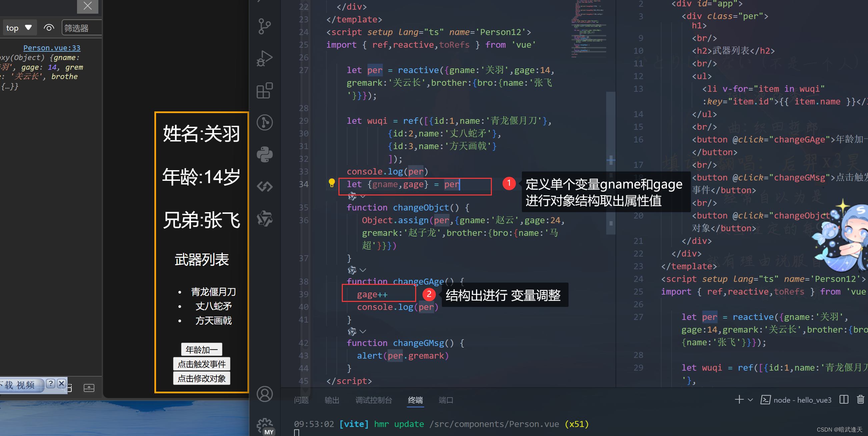Viewport: 868px width, 436px height.
Task: Switch to the 端口 panel tab
Action: click(x=446, y=400)
